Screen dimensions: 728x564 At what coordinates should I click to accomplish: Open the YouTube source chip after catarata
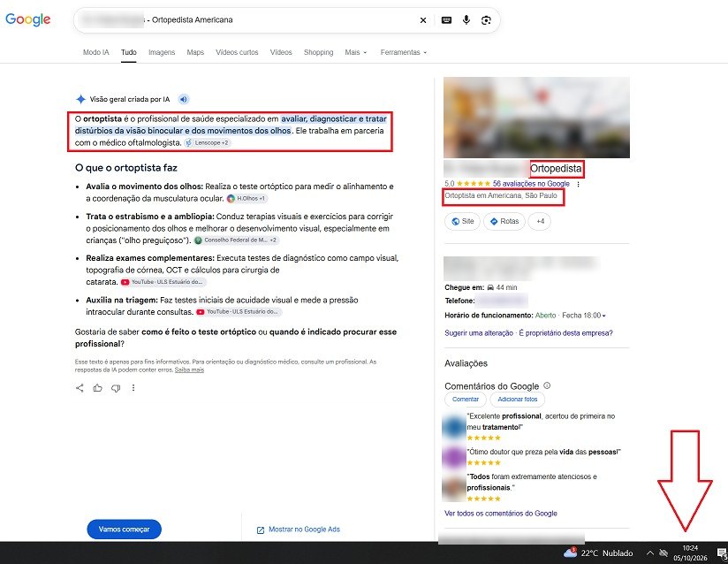163,282
